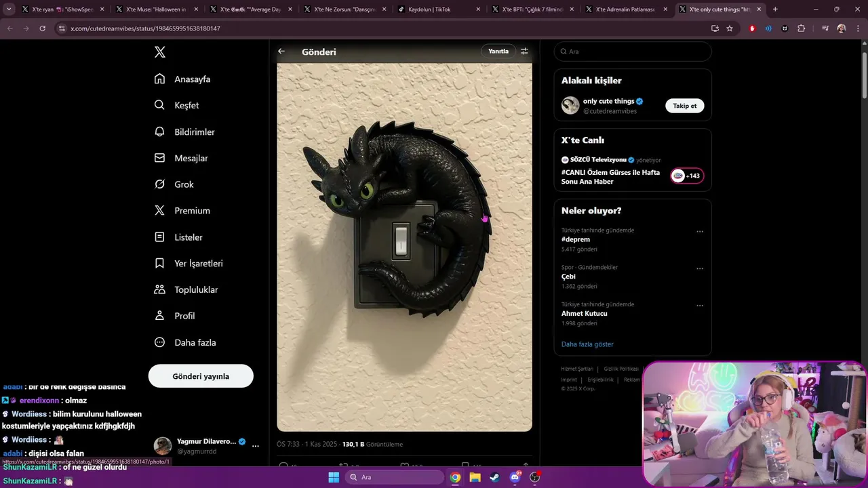Open File Explorer from taskbar
Viewport: 868px width, 488px height.
pyautogui.click(x=475, y=477)
